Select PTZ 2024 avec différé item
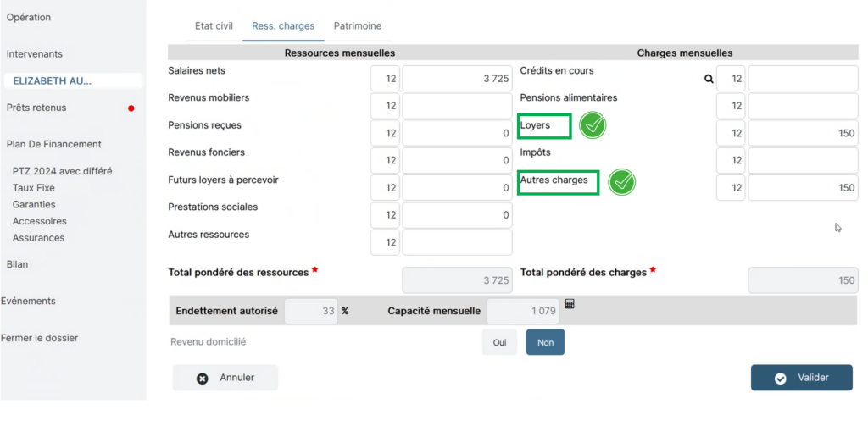Image resolution: width=868 pixels, height=426 pixels. point(62,171)
